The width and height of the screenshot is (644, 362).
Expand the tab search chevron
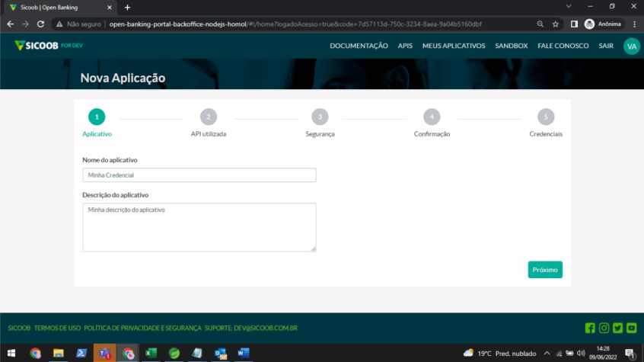pyautogui.click(x=569, y=7)
